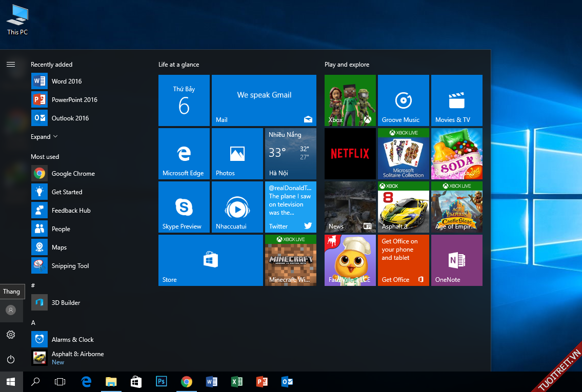The height and width of the screenshot is (392, 582).
Task: Open Word 2016 from Recently added
Action: [x=66, y=81]
